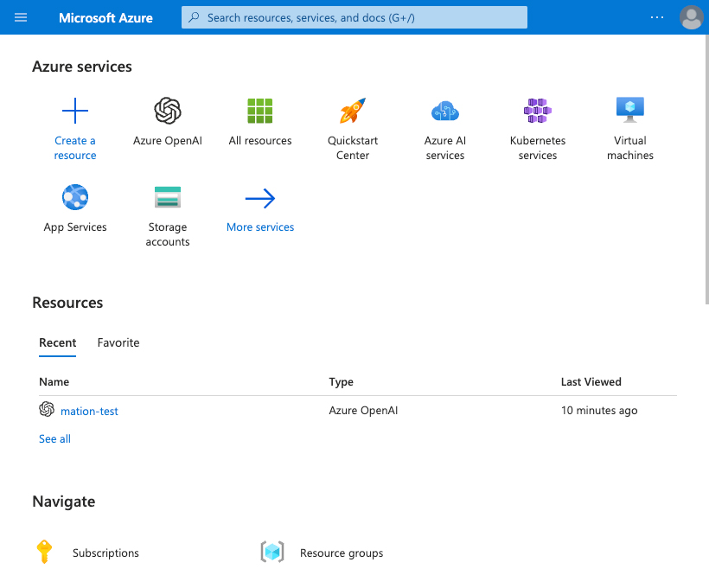Click the Subscriptions key icon
The image size is (709, 588).
click(x=44, y=552)
